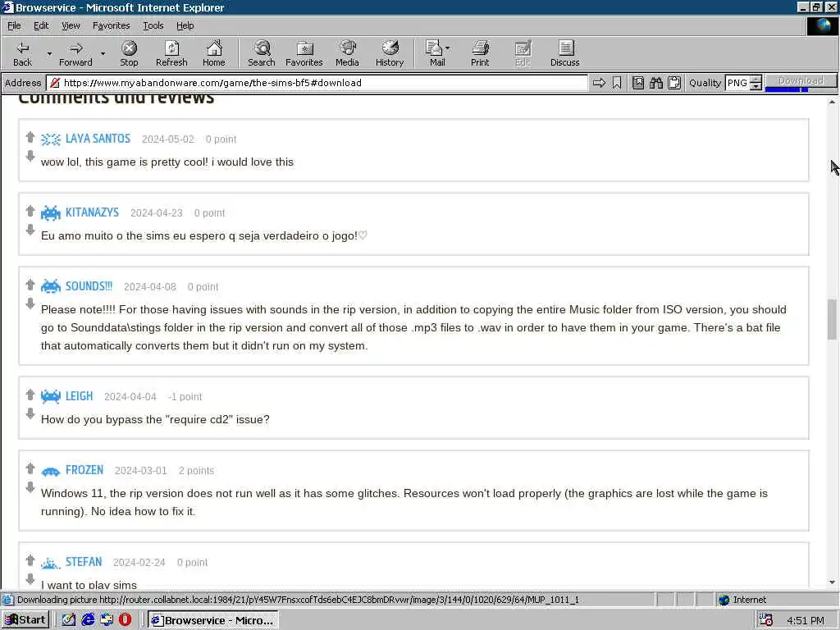Decrease Quality with the down stepper arrow
840x630 pixels.
click(756, 86)
